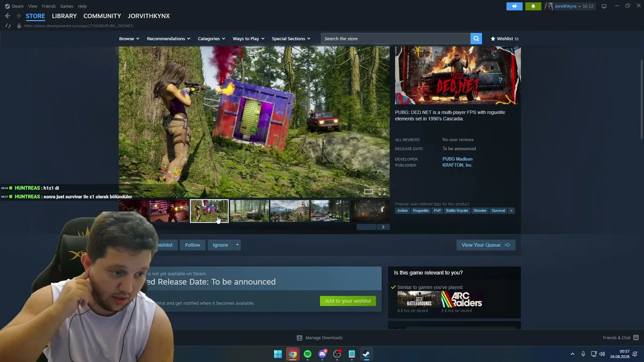Open the Notepad taskbar icon
This screenshot has height=362, width=644.
pyautogui.click(x=352, y=354)
